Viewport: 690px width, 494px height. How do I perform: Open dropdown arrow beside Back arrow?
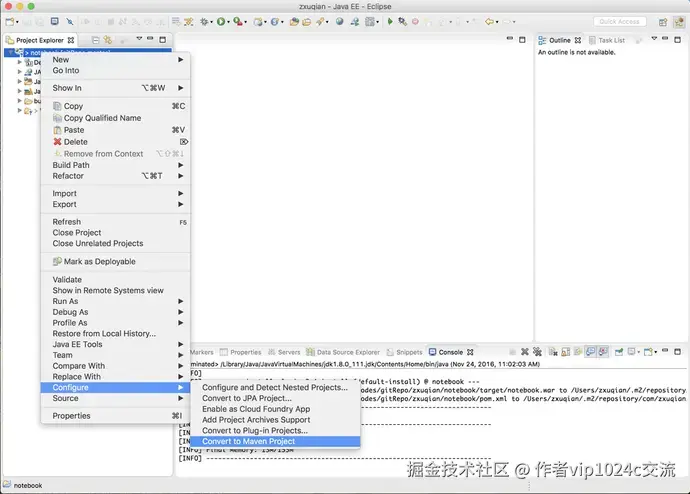(x=497, y=22)
